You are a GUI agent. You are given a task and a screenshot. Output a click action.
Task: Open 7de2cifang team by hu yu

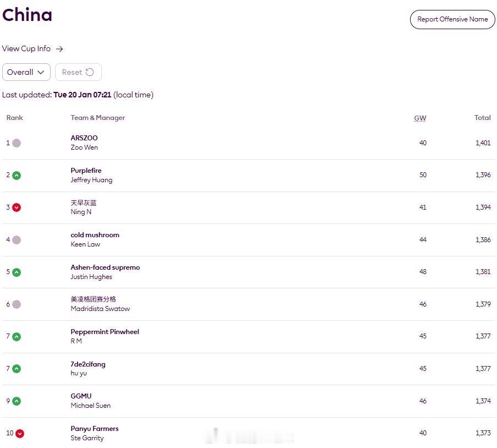pos(88,364)
